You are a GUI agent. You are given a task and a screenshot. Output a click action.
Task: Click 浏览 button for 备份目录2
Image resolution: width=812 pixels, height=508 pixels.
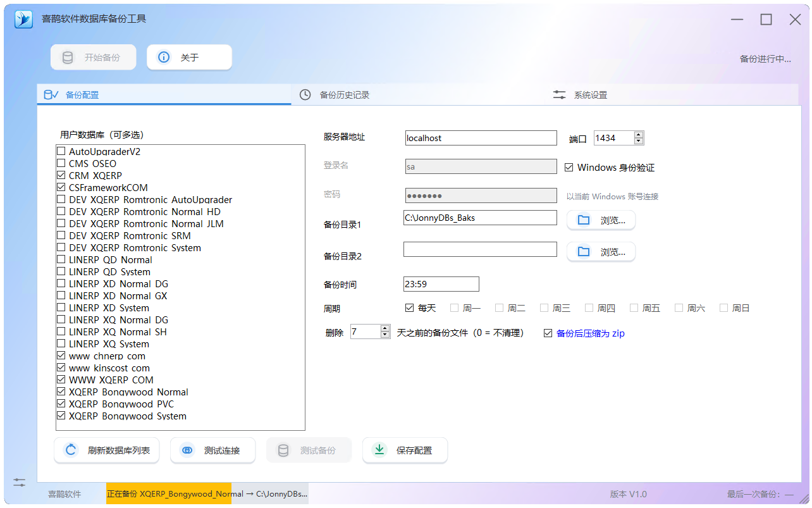[601, 252]
